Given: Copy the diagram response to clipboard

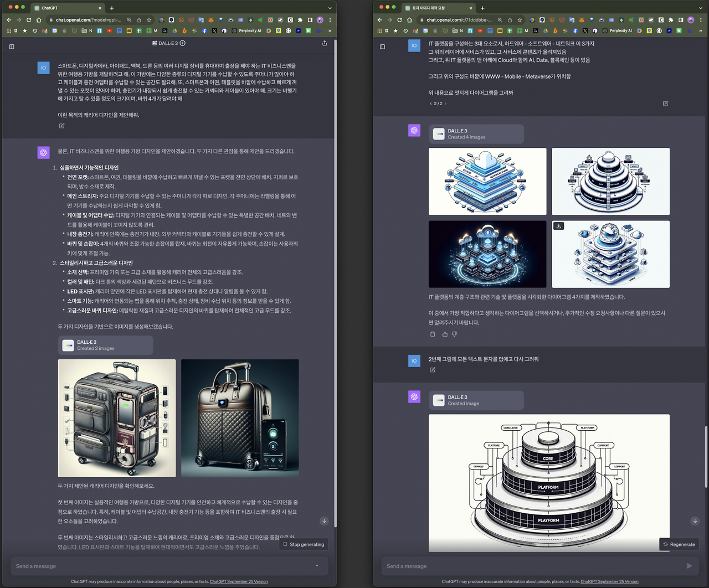Looking at the screenshot, I should (433, 334).
